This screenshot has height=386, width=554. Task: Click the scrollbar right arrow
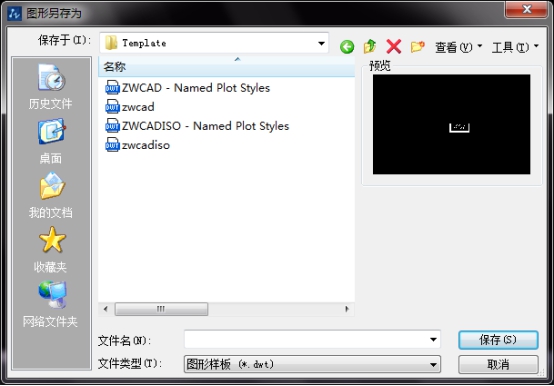point(347,309)
